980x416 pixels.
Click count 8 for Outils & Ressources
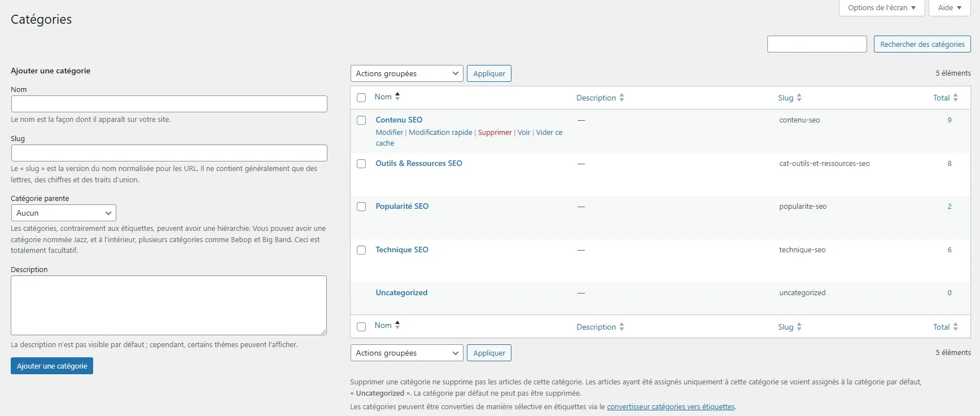coord(950,163)
